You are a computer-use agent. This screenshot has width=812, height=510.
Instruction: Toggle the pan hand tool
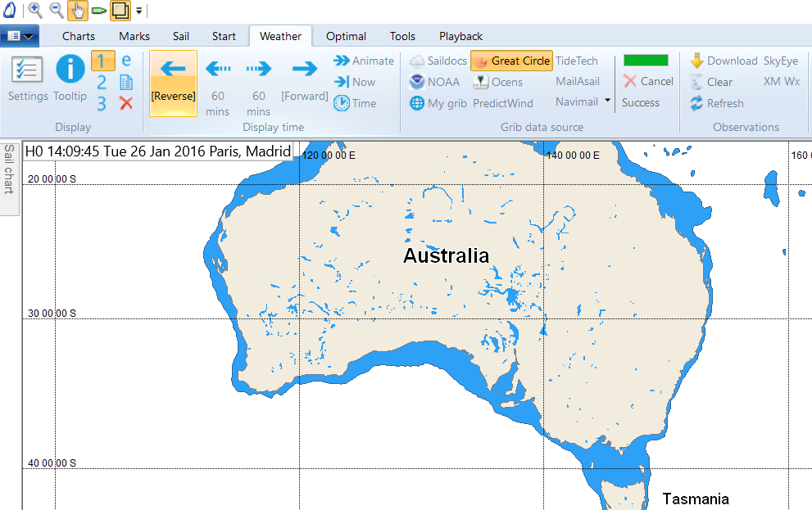click(x=78, y=10)
